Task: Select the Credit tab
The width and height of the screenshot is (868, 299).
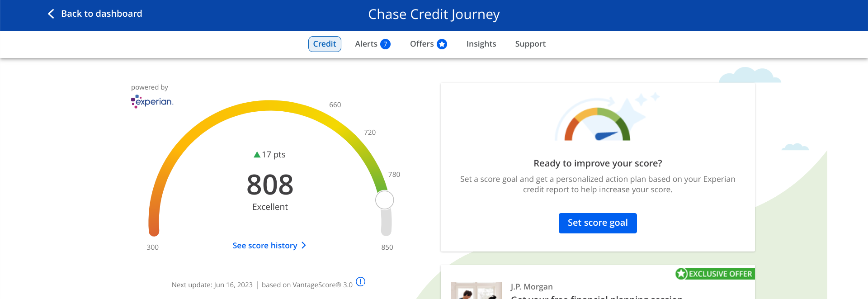Action: 325,44
